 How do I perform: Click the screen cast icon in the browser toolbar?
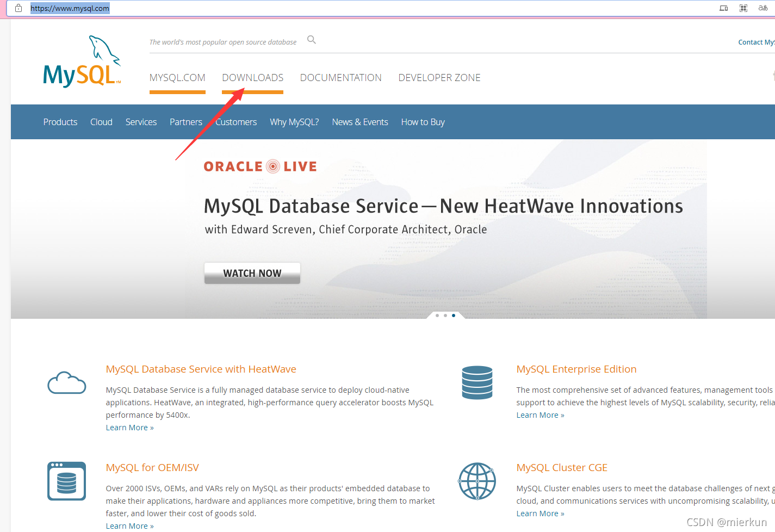(724, 8)
